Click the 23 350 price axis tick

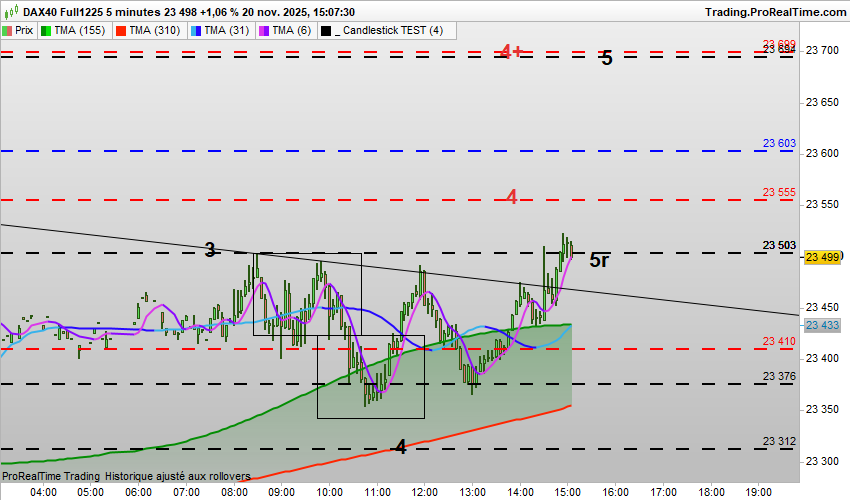coord(822,409)
